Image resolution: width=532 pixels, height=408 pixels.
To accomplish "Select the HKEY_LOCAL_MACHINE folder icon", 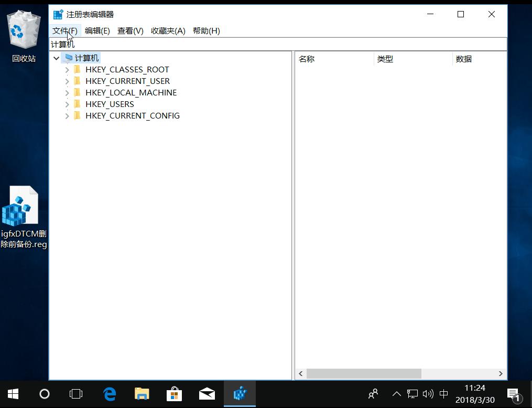I will point(78,92).
